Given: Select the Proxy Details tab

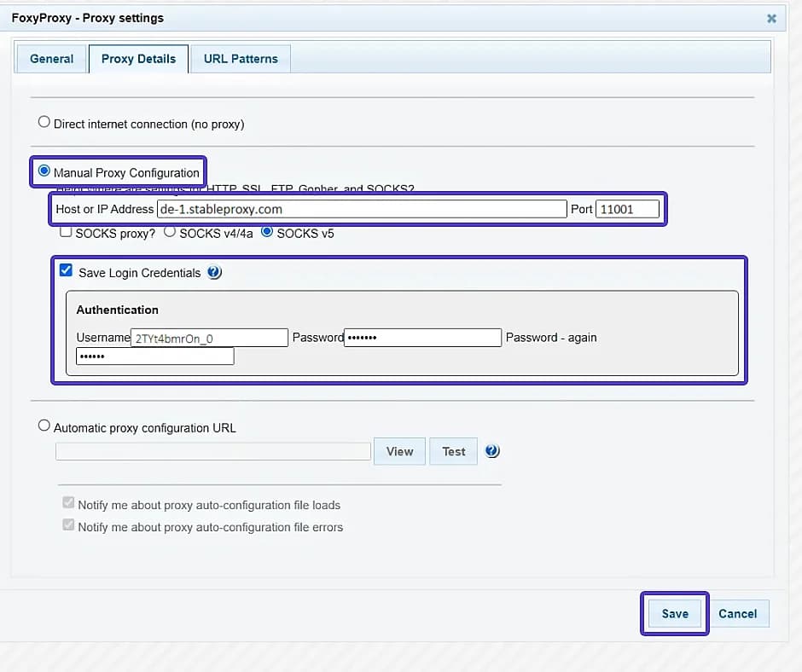Looking at the screenshot, I should [x=138, y=58].
